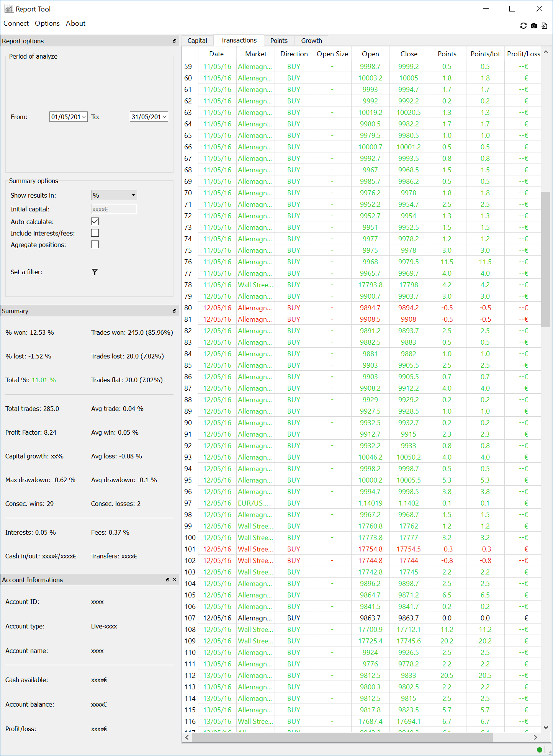This screenshot has width=553, height=756.
Task: Click the export report file icon
Action: click(544, 26)
